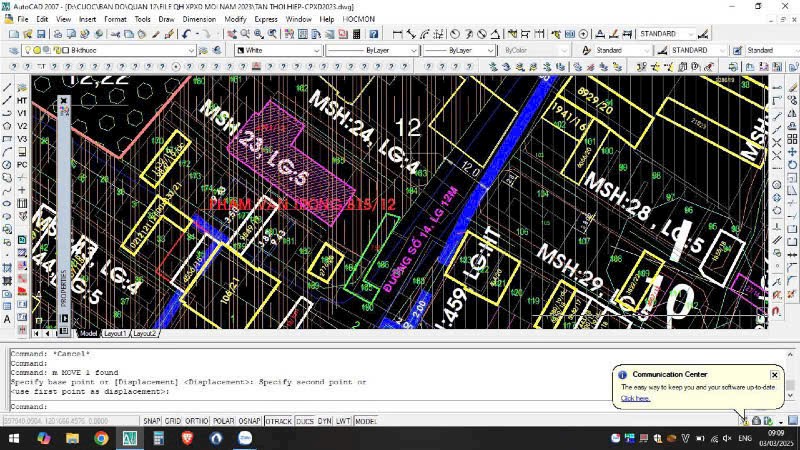
Task: Click the V2 custom toolbar button
Action: tap(22, 126)
